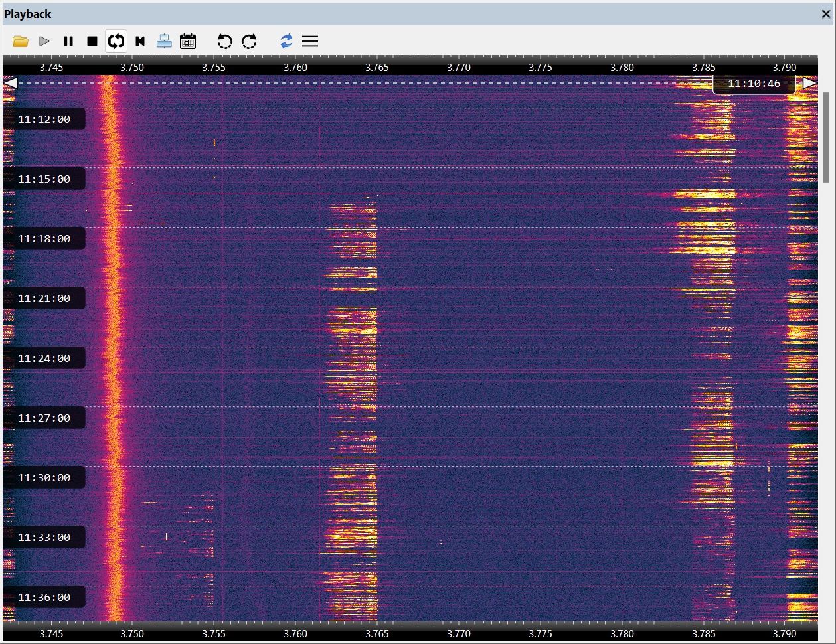836x644 pixels.
Task: Start playback with the play icon
Action: click(44, 41)
